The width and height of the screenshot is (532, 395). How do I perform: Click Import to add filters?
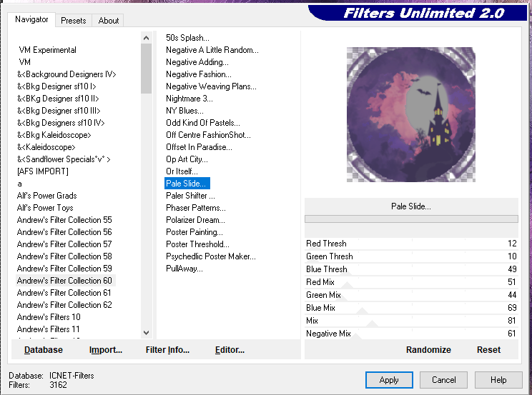[106, 350]
